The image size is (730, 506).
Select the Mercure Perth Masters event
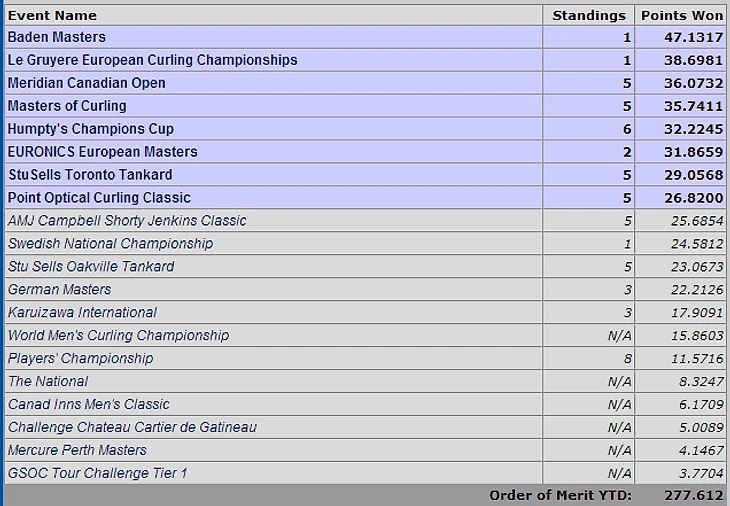coord(77,450)
